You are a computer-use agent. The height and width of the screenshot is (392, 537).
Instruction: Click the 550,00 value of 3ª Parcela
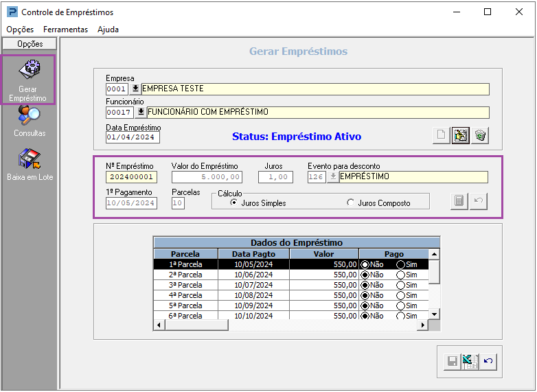[324, 285]
